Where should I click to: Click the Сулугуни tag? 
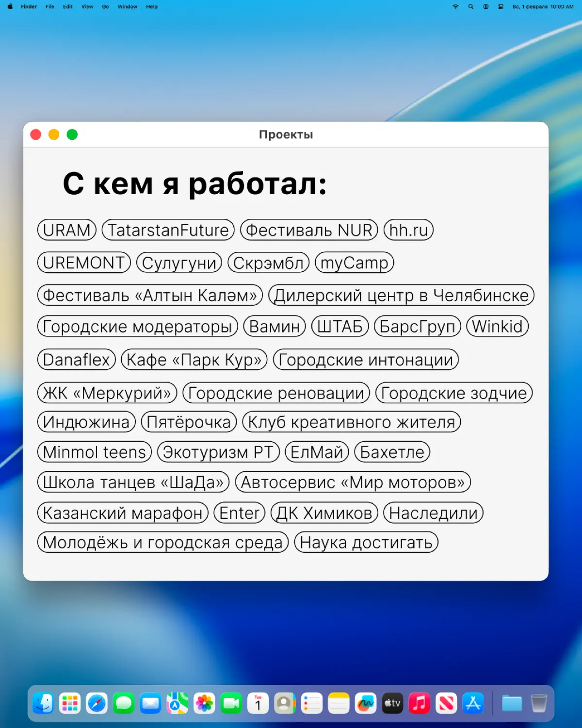point(179,263)
